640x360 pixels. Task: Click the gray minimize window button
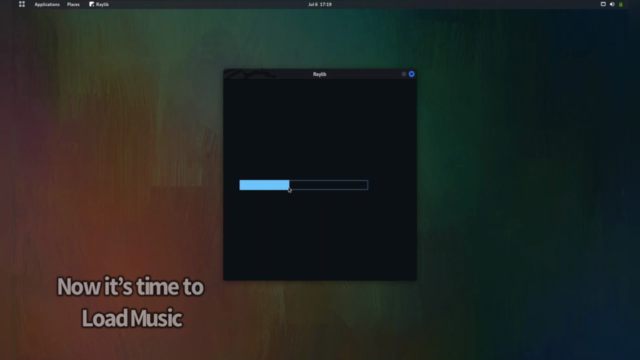pos(404,74)
